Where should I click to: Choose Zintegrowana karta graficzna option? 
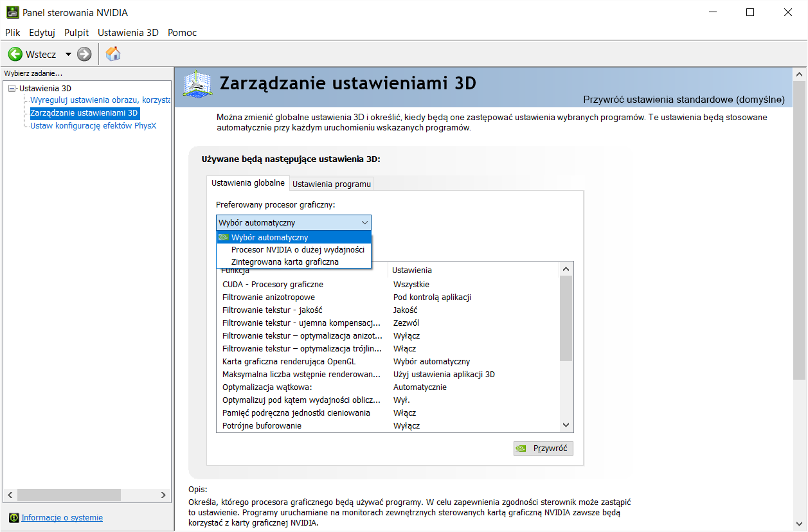pos(285,262)
